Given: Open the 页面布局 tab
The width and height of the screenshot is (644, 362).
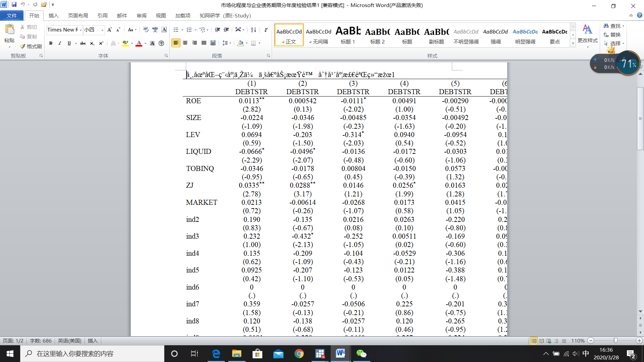Looking at the screenshot, I should [x=78, y=16].
